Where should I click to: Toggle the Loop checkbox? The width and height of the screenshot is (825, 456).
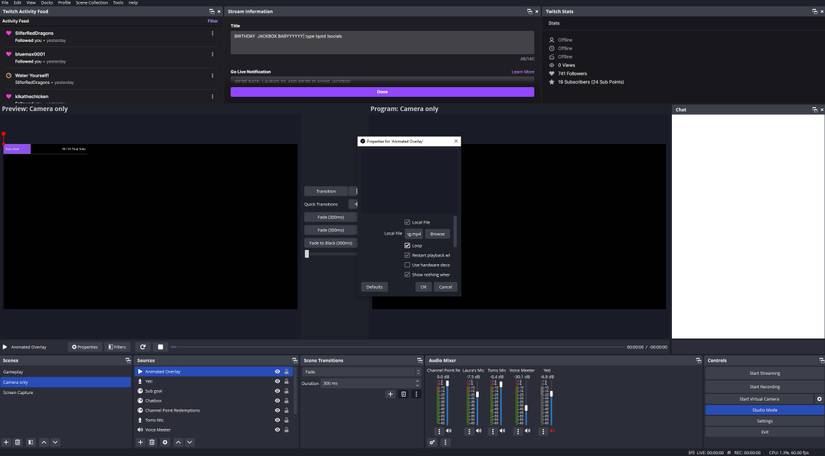tap(407, 245)
